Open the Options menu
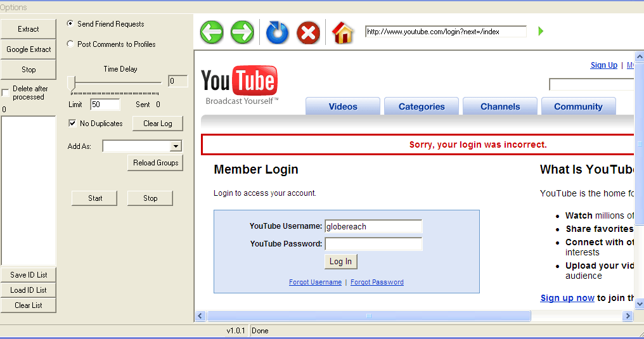This screenshot has height=339, width=644. [13, 8]
